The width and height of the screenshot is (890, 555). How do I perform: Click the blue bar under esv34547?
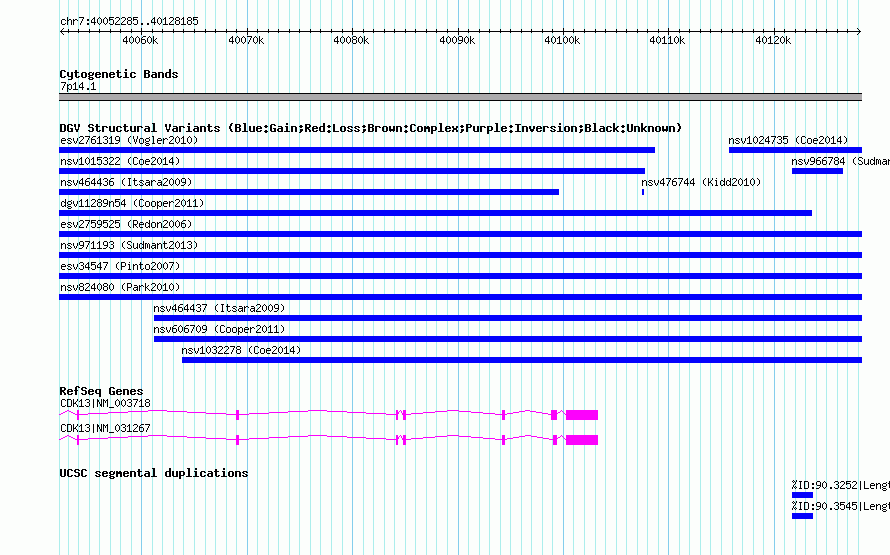point(460,276)
